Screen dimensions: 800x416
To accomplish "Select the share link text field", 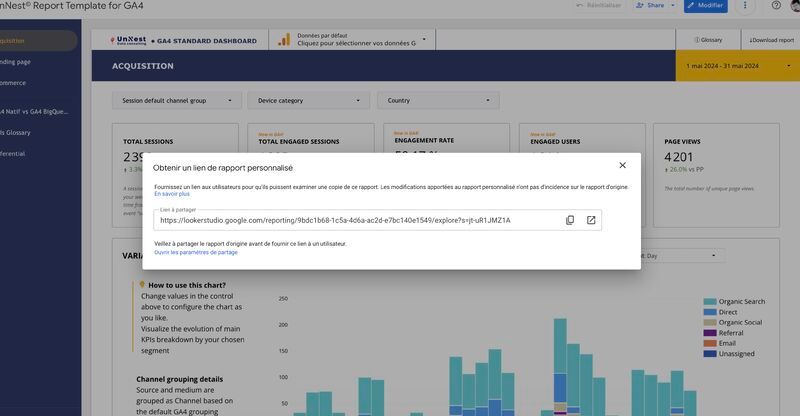I will [x=378, y=220].
